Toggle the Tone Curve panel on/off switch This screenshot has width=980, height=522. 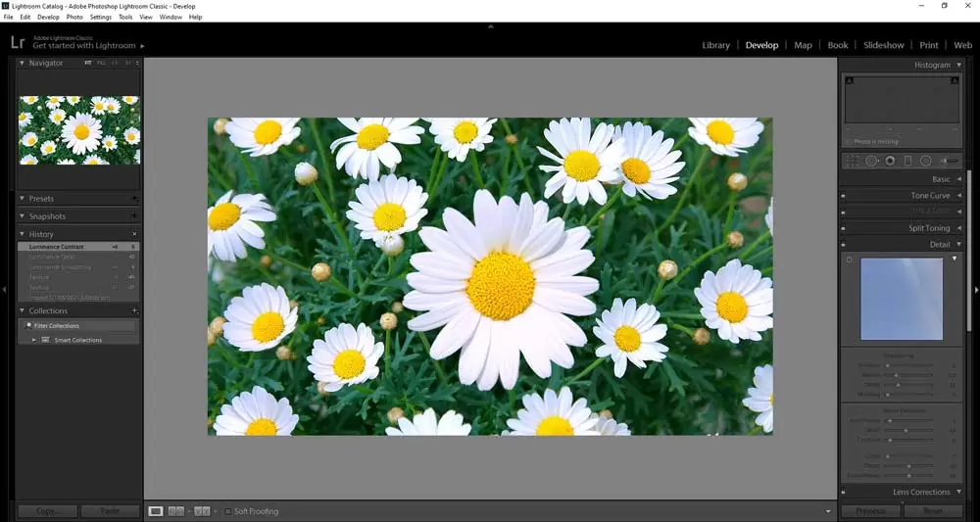click(843, 196)
